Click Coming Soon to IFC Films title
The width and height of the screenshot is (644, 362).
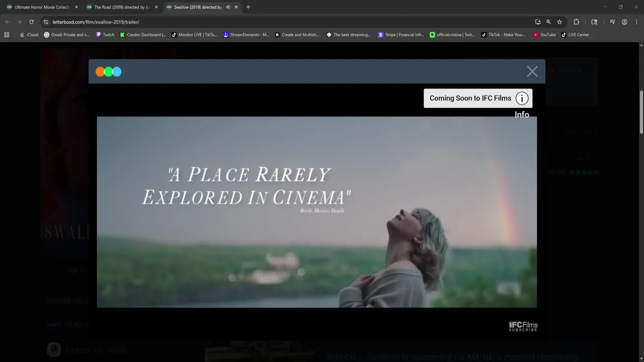(470, 98)
